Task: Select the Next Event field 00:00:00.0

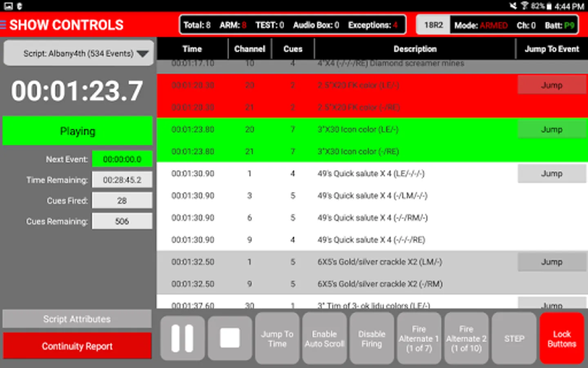Action: pos(122,159)
